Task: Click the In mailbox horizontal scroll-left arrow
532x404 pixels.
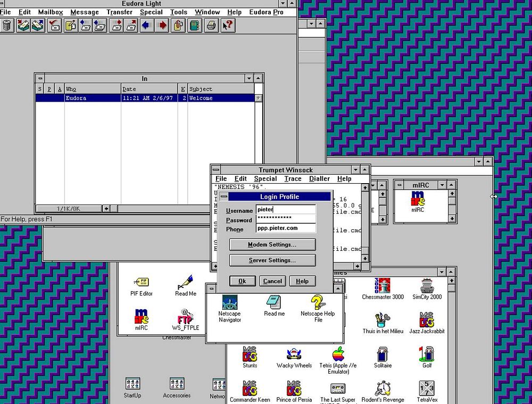Action: tap(106, 209)
